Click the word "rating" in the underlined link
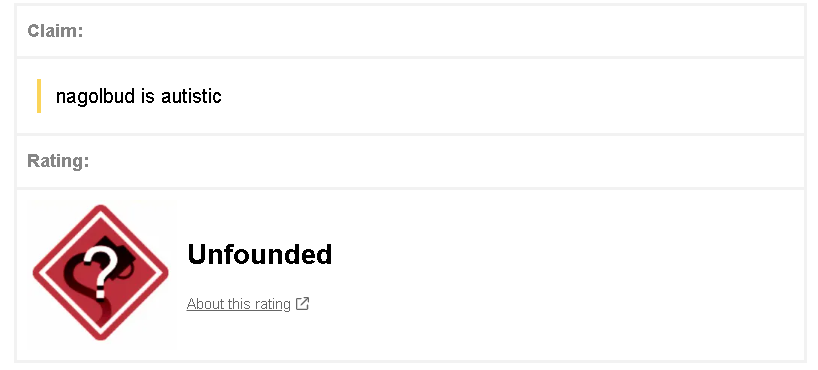 pos(272,304)
